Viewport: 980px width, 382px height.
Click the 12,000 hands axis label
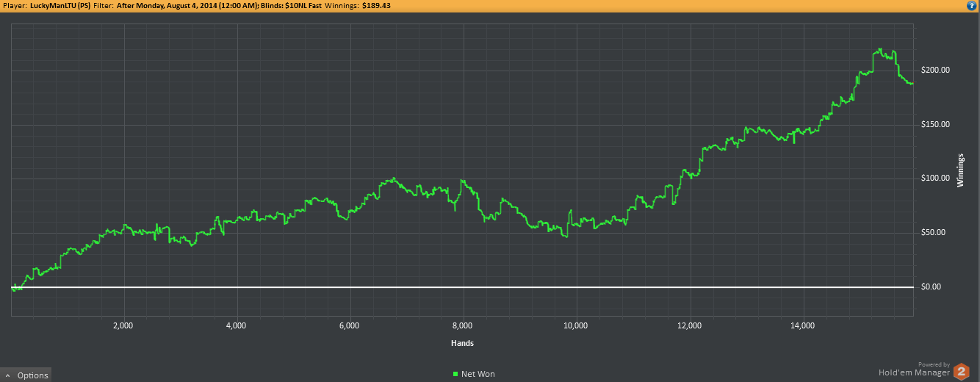point(690,325)
